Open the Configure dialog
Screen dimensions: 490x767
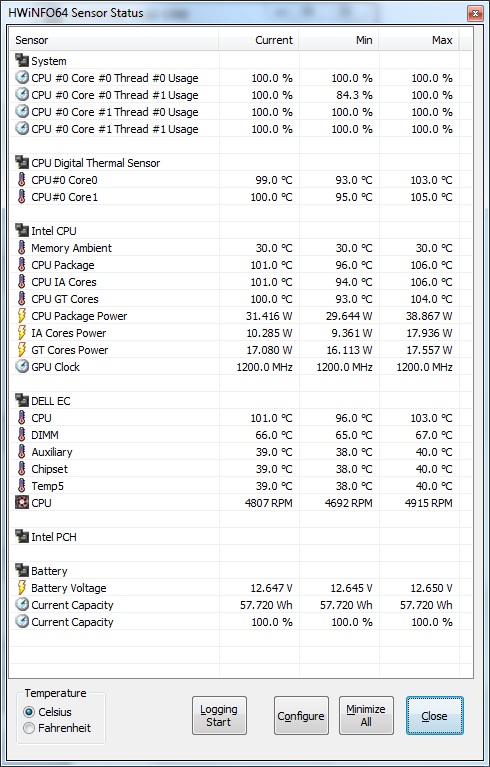pyautogui.click(x=301, y=716)
